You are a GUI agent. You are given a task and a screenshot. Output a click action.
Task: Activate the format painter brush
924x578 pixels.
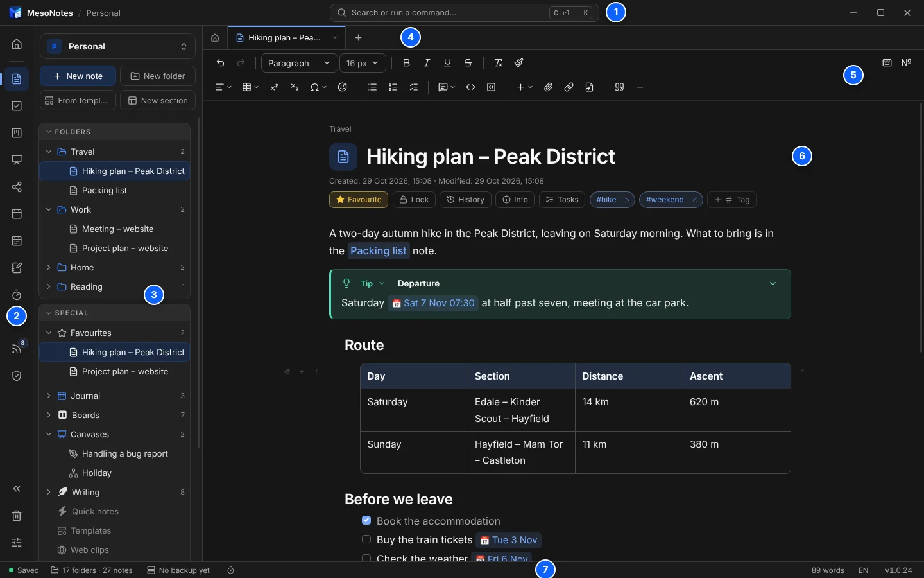click(519, 63)
